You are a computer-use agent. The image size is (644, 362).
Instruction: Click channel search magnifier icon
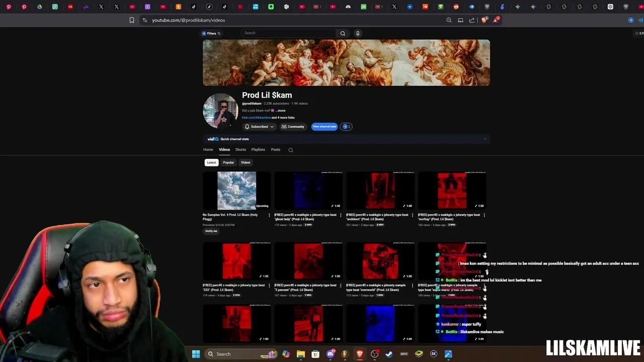(x=290, y=150)
